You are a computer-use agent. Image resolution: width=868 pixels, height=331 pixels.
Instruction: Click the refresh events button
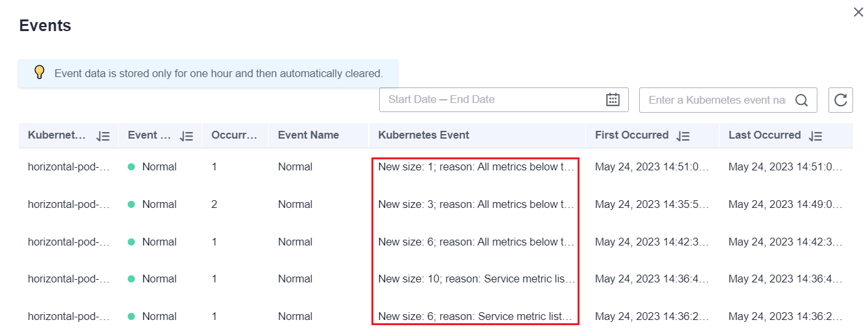tap(840, 100)
